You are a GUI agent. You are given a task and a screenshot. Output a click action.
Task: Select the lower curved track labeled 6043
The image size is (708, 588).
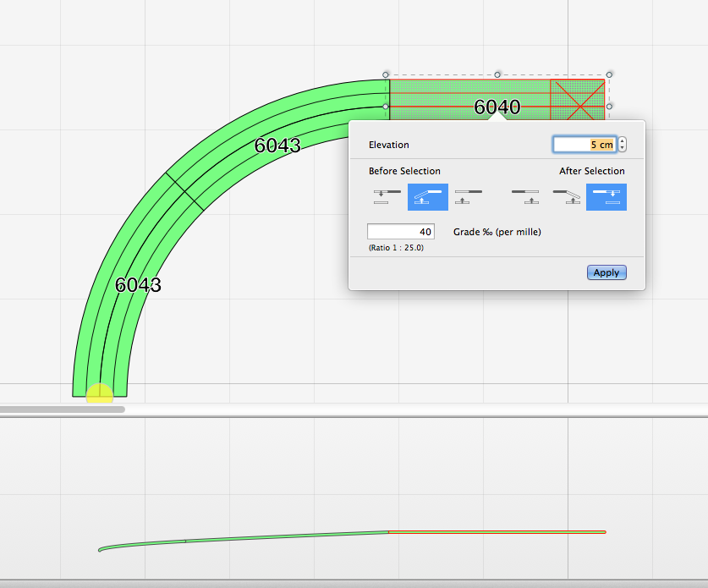pyautogui.click(x=140, y=285)
